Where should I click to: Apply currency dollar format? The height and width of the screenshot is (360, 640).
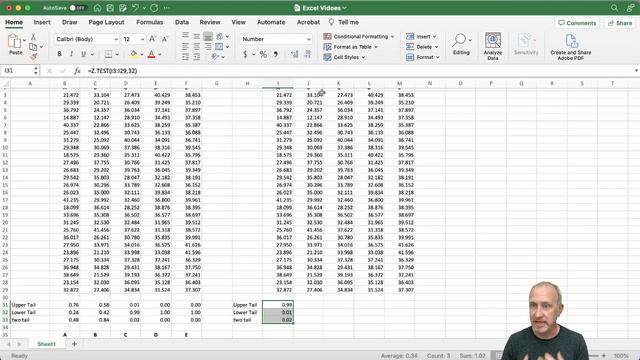245,54
